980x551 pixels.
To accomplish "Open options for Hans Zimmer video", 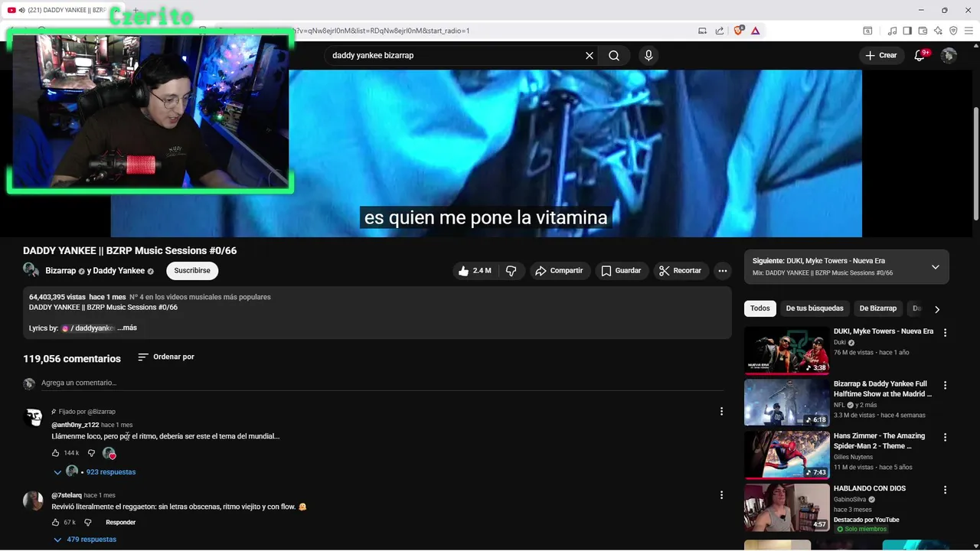I will (x=945, y=438).
